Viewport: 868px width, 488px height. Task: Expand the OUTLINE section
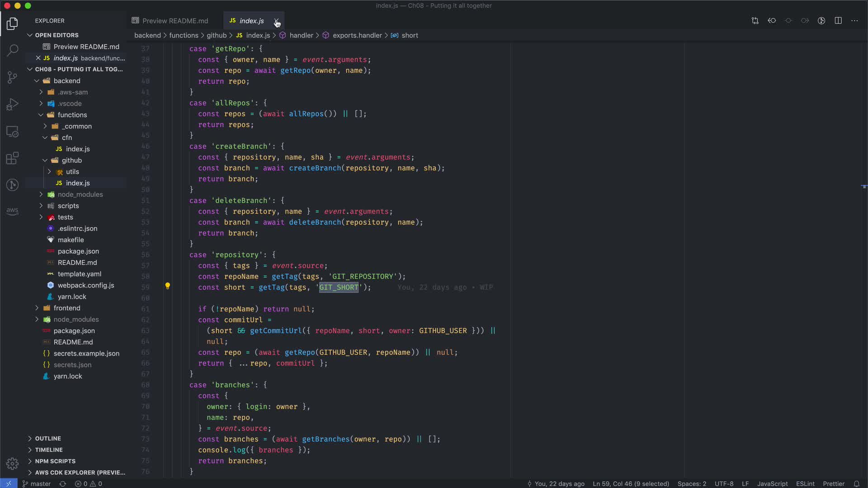48,438
